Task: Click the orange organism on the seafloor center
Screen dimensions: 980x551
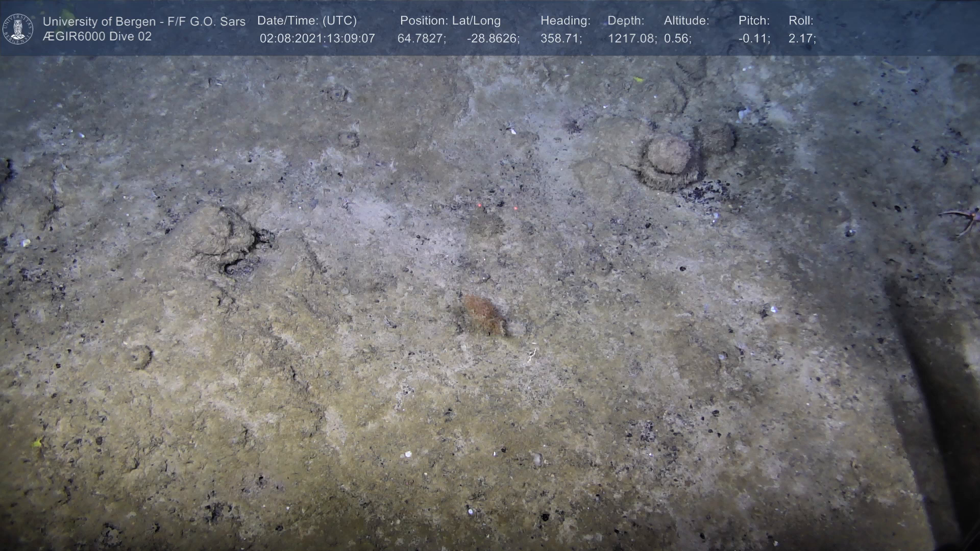Action: [x=483, y=315]
